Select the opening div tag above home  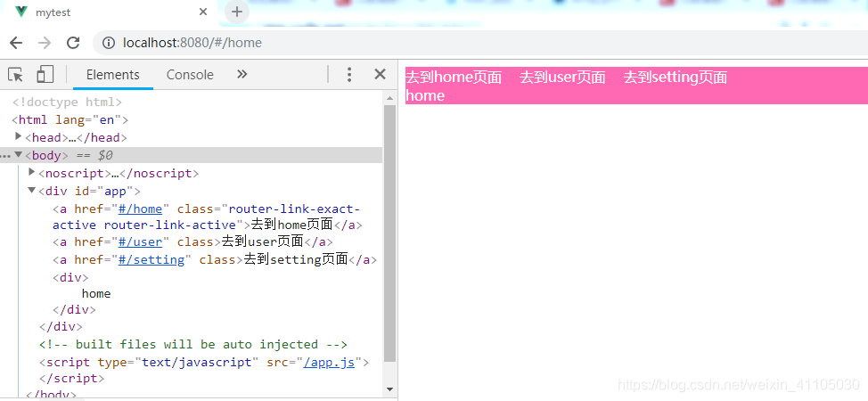coord(70,277)
